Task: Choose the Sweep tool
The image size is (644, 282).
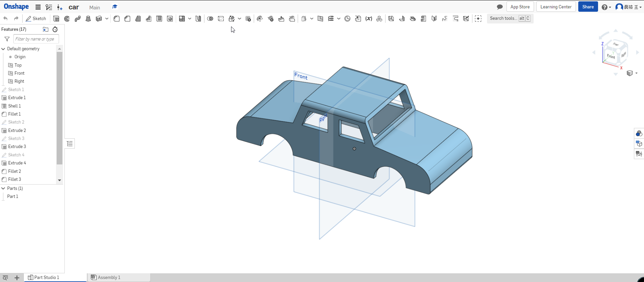Action: (x=77, y=19)
